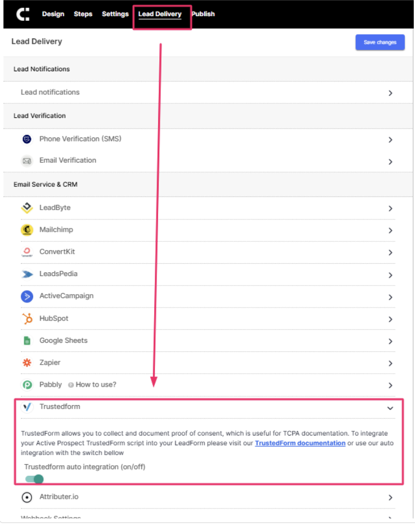Click the Mailchimp logo icon

[27, 230]
